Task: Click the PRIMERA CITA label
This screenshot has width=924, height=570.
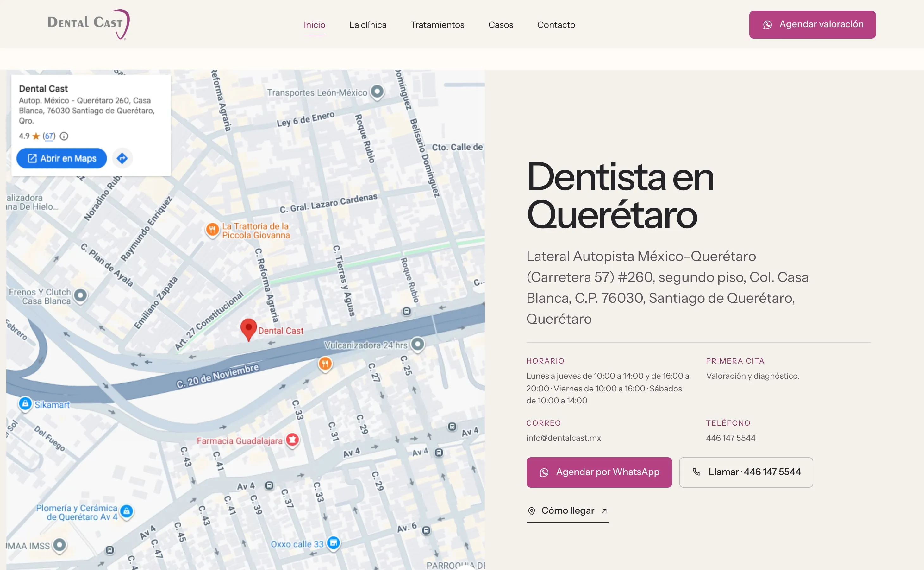Action: 735,361
